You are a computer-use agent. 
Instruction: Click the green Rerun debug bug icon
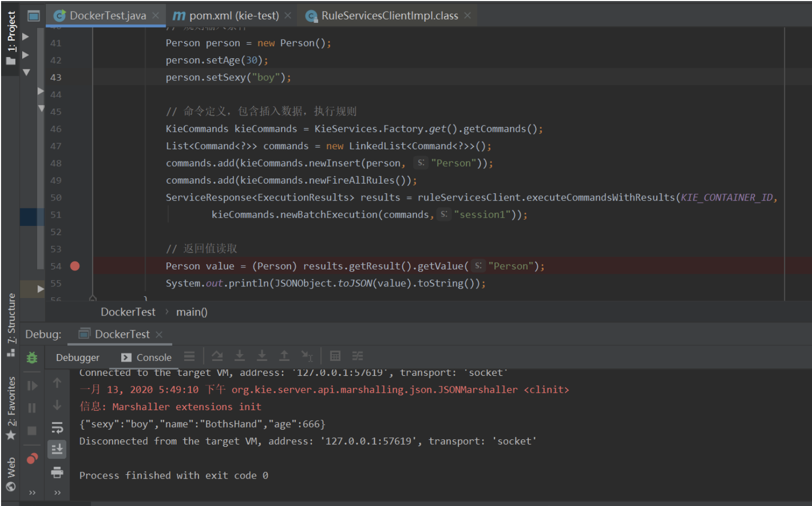coord(32,358)
